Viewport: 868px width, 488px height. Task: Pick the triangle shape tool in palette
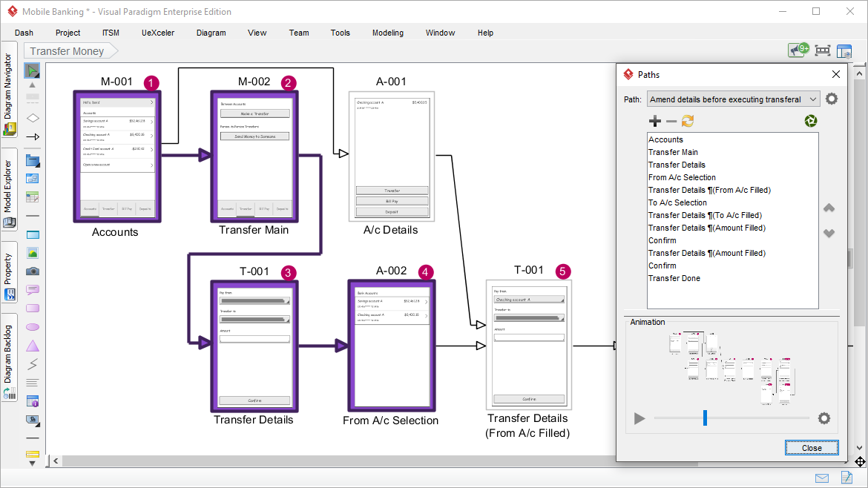point(33,346)
